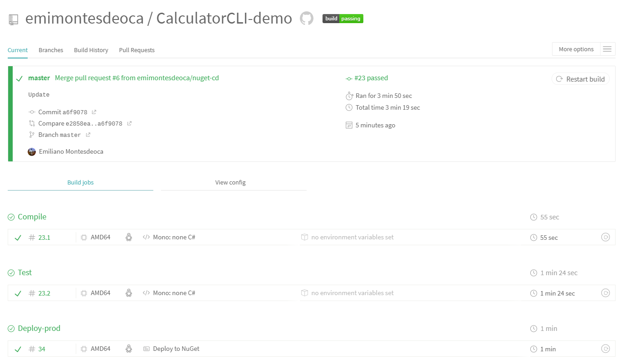Open external link icon next to Compare
Viewport: 621px width, 364px height.
[129, 123]
